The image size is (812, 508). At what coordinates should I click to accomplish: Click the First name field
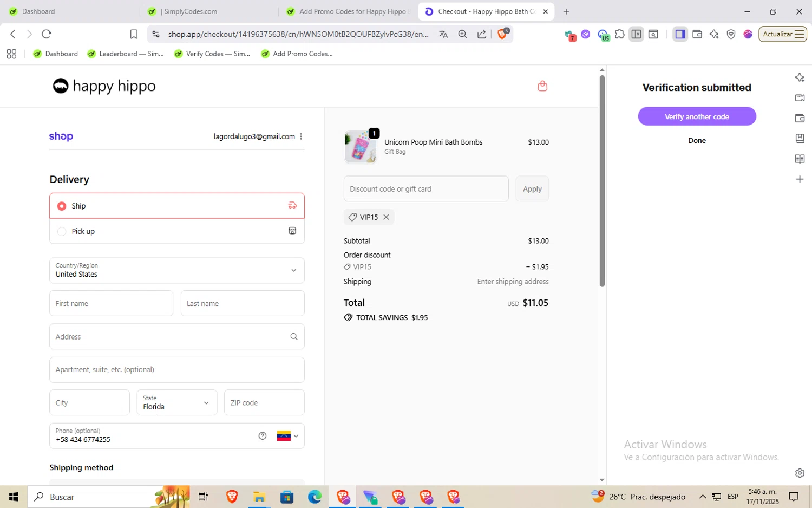[x=111, y=303]
